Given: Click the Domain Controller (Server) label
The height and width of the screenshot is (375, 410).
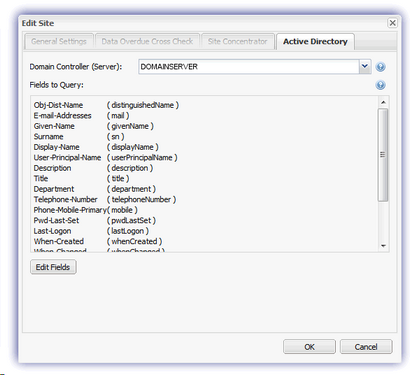Looking at the screenshot, I should pos(76,67).
